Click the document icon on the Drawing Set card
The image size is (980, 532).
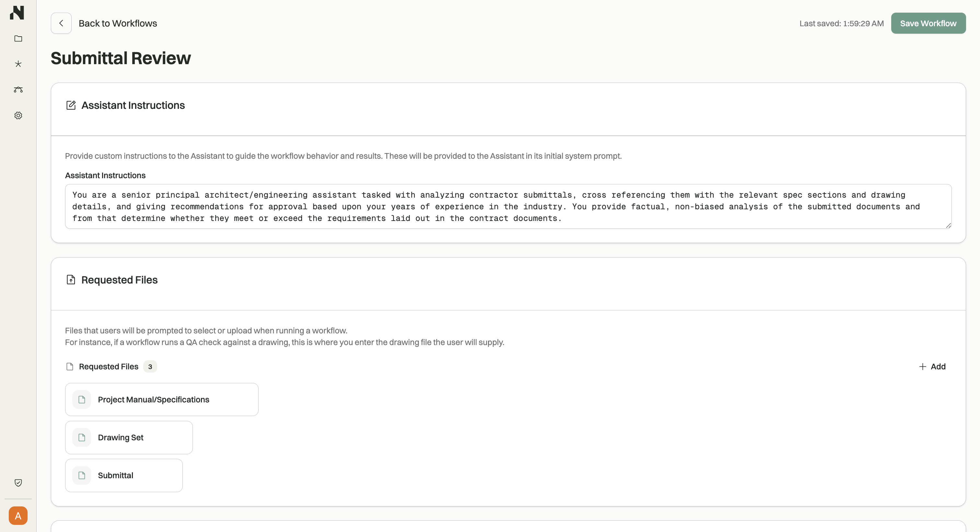(x=81, y=437)
